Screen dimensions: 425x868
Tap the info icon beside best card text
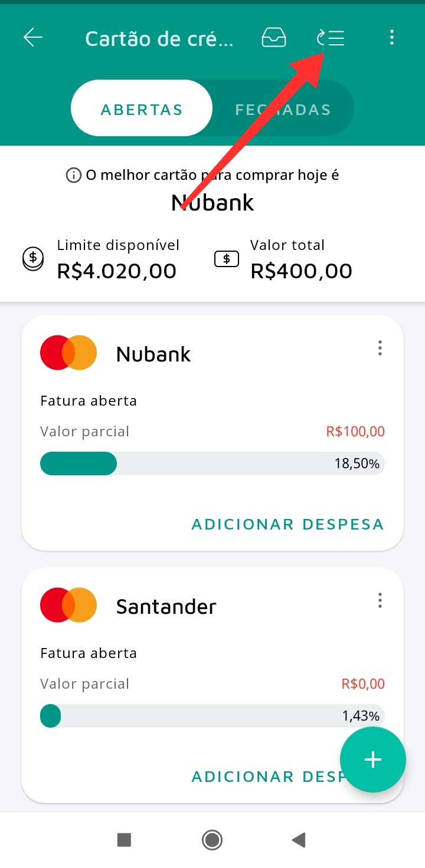pyautogui.click(x=74, y=175)
